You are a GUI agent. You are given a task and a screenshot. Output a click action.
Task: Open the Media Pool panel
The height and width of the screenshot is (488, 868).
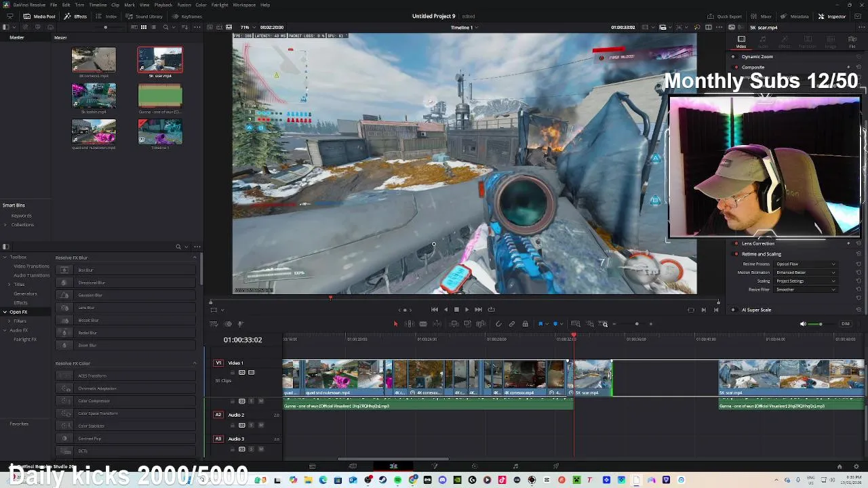tap(39, 16)
